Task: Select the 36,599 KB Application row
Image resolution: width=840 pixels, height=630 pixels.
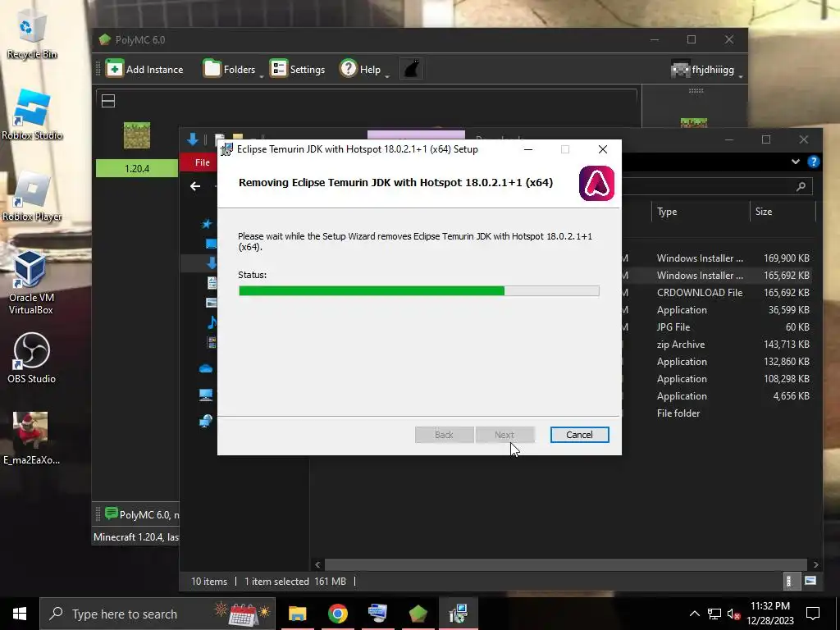Action: (717, 309)
